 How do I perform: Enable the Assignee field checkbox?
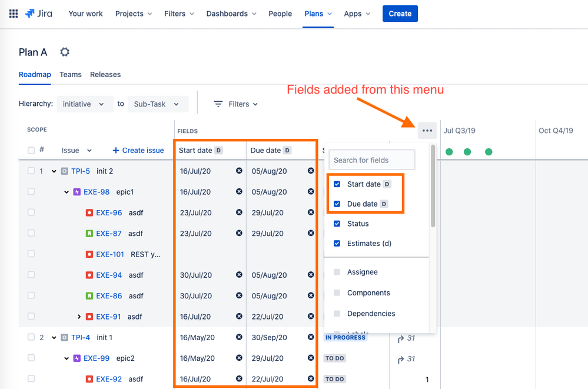coord(337,272)
